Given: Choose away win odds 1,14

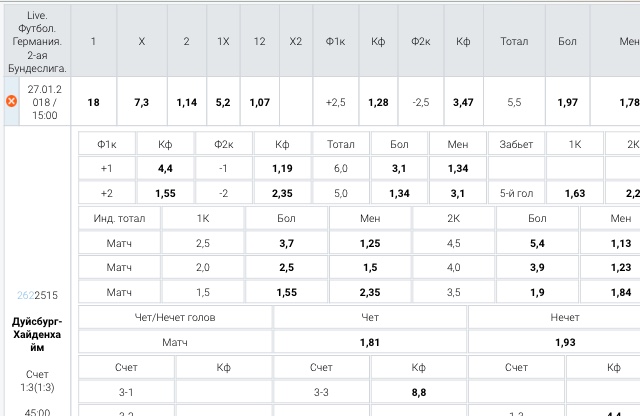Looking at the screenshot, I should pyautogui.click(x=186, y=102).
